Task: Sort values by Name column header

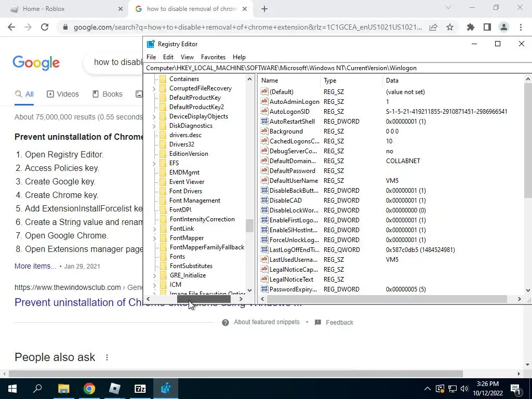Action: point(289,81)
